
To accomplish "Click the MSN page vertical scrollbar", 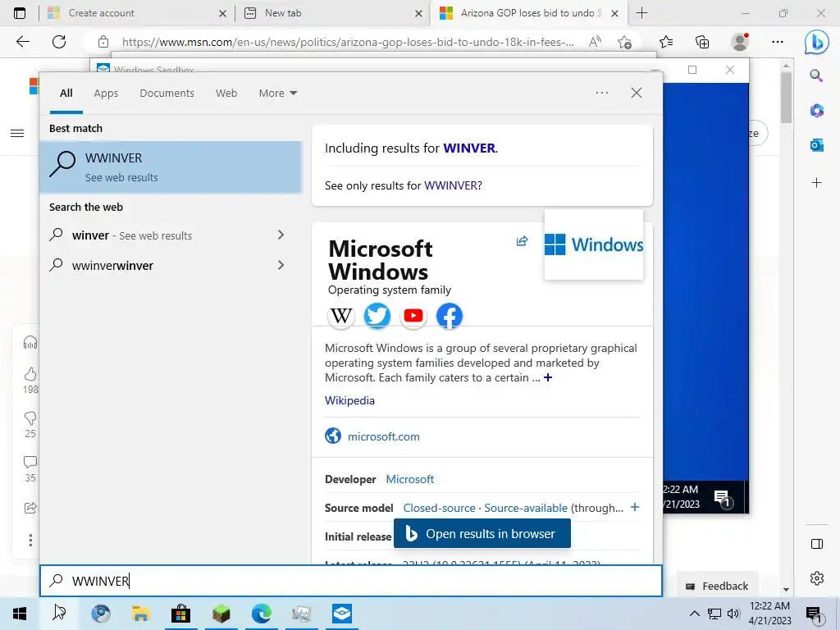I will click(785, 98).
